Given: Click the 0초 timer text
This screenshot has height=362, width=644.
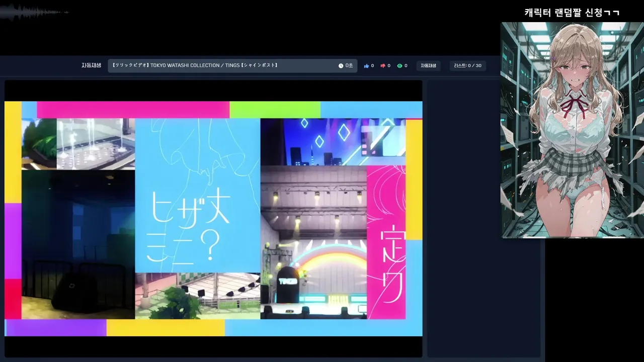Looking at the screenshot, I should point(349,66).
